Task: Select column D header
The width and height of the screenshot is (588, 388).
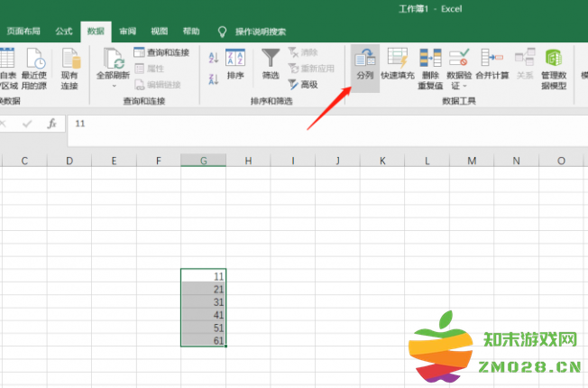Action: click(x=69, y=161)
